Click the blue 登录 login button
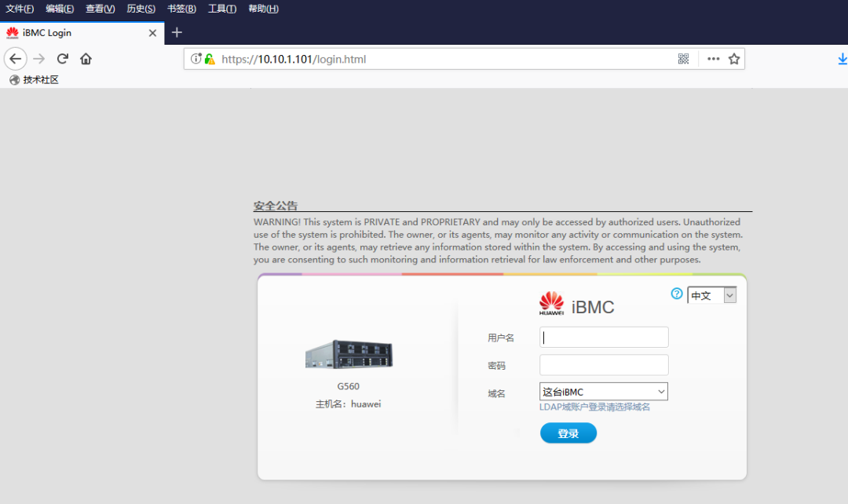 pyautogui.click(x=568, y=433)
